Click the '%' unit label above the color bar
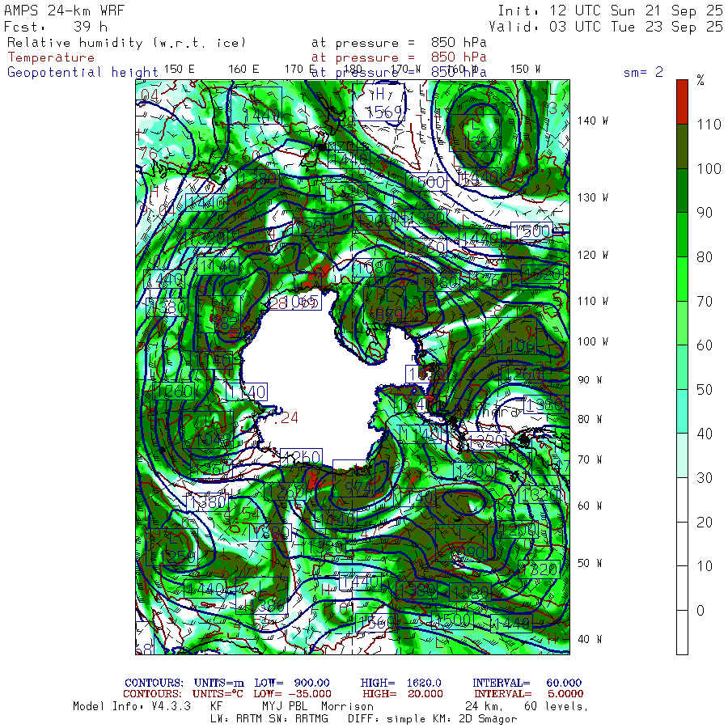The image size is (728, 728). (x=700, y=80)
